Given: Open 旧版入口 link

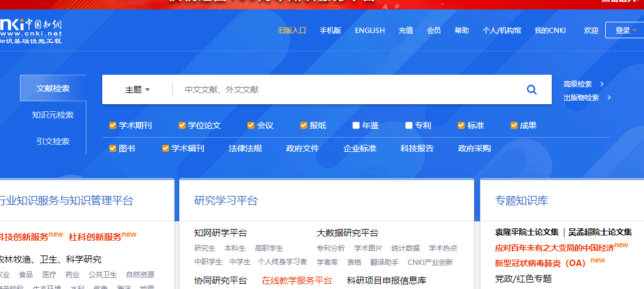Looking at the screenshot, I should (292, 31).
